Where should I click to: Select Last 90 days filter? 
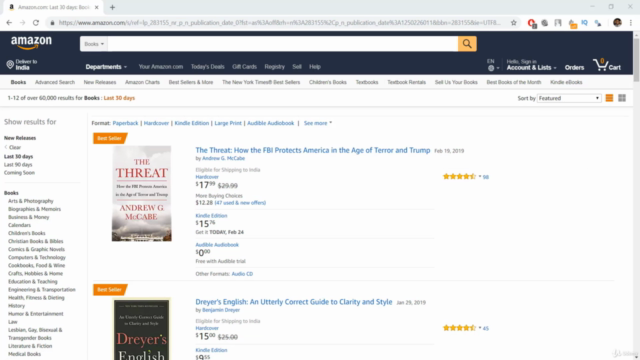18,164
